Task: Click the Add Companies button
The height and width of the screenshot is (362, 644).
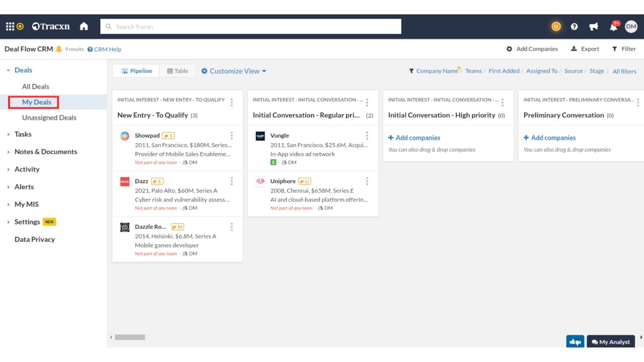Action: [532, 49]
